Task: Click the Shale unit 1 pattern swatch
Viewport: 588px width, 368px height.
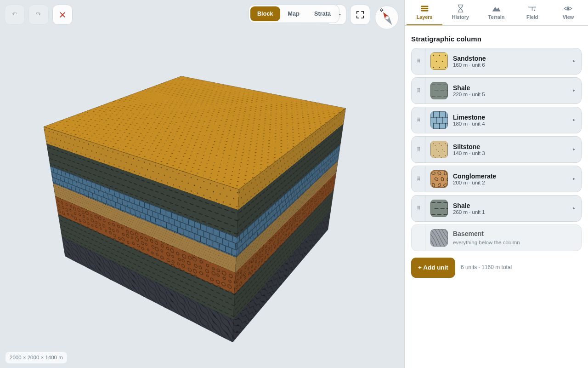Action: click(x=439, y=208)
